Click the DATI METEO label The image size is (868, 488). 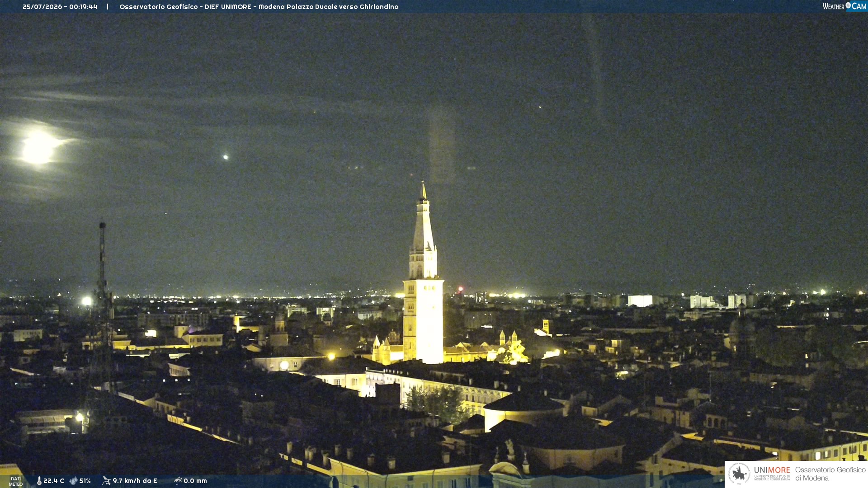(16, 481)
